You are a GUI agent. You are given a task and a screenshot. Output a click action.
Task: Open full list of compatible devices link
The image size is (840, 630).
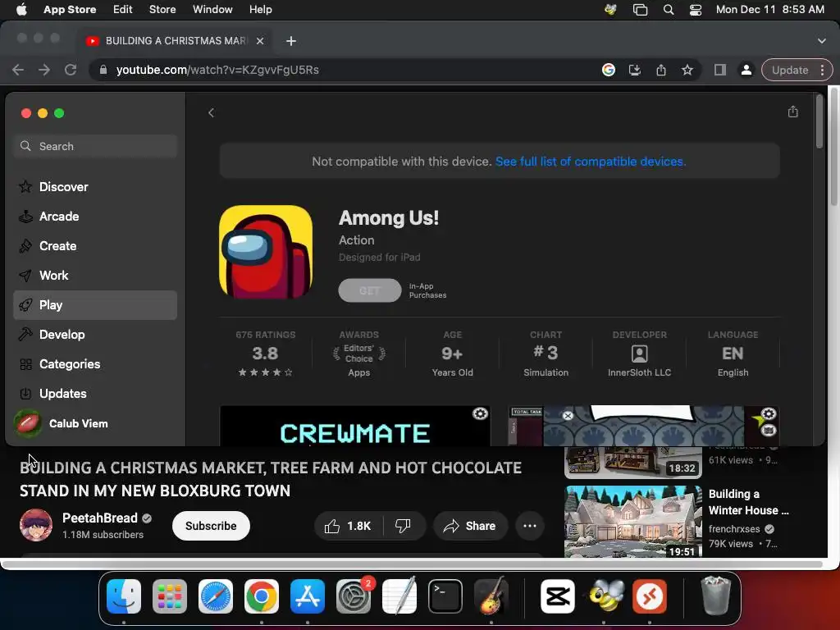(x=591, y=162)
